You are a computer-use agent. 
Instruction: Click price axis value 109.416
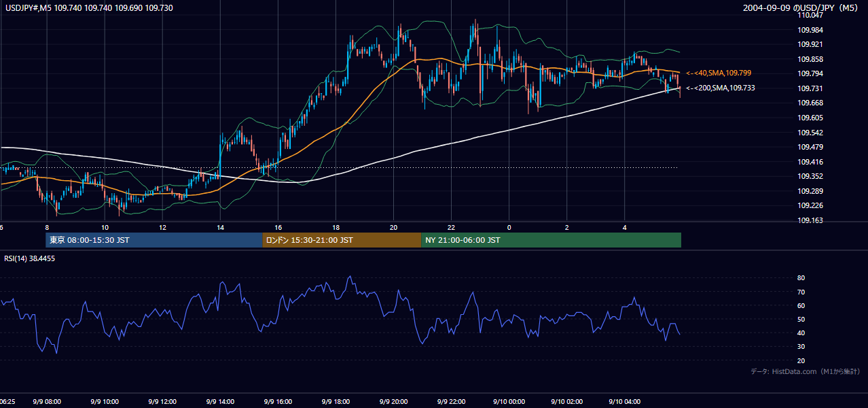click(x=812, y=162)
